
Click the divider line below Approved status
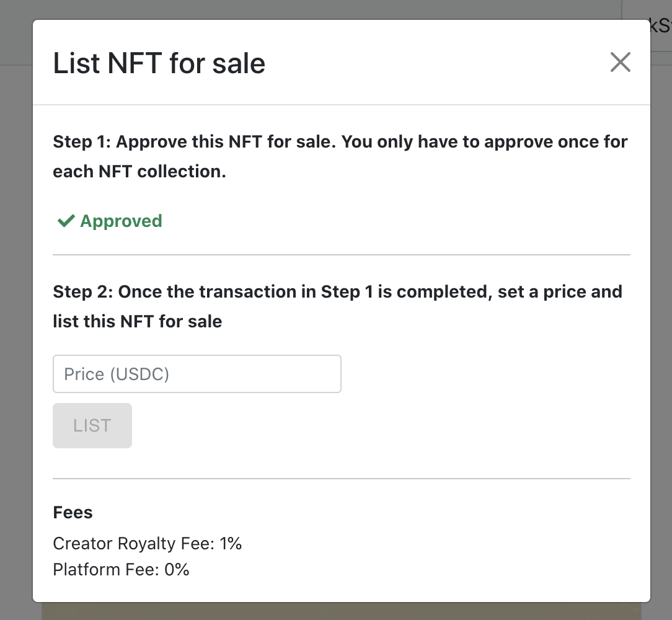point(342,255)
